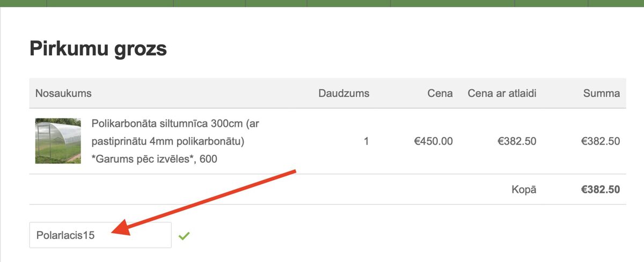644x262 pixels.
Task: Click the Cena ar atlaidi column header
Action: pyautogui.click(x=502, y=93)
